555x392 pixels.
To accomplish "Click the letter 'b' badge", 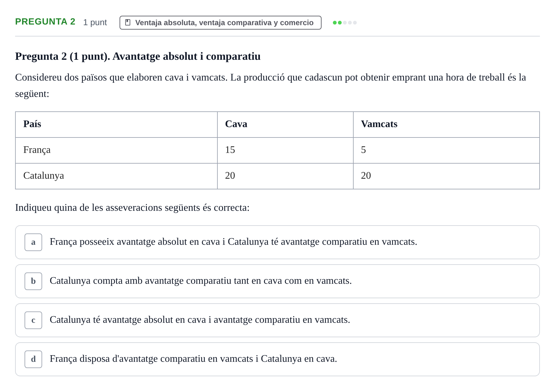I will (x=33, y=281).
